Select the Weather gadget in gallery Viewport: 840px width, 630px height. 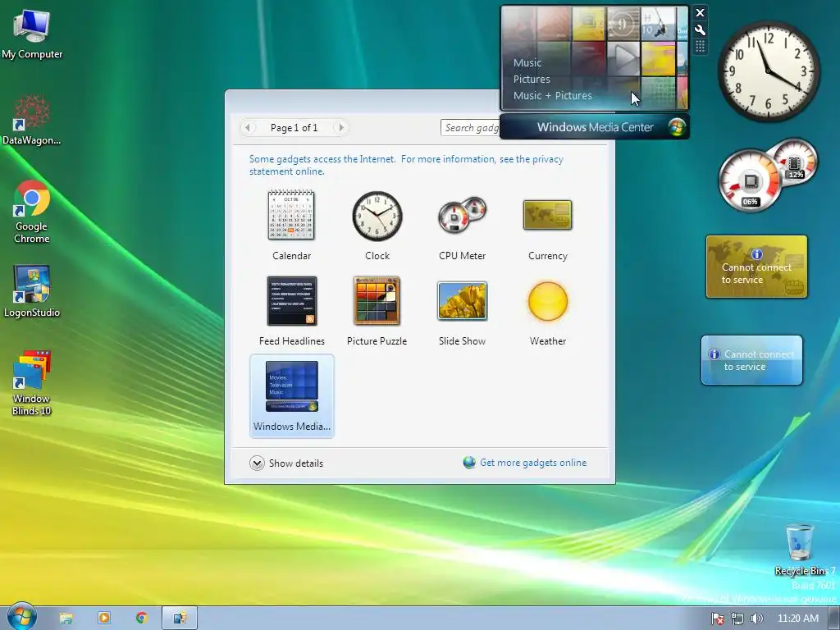(547, 311)
